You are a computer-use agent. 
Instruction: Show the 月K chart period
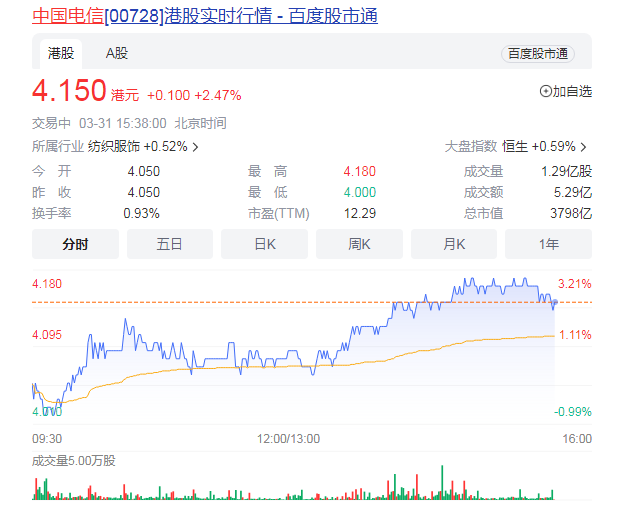(x=453, y=244)
